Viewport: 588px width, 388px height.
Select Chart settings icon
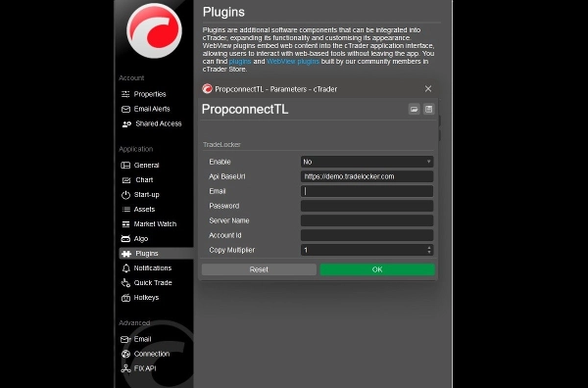point(126,180)
